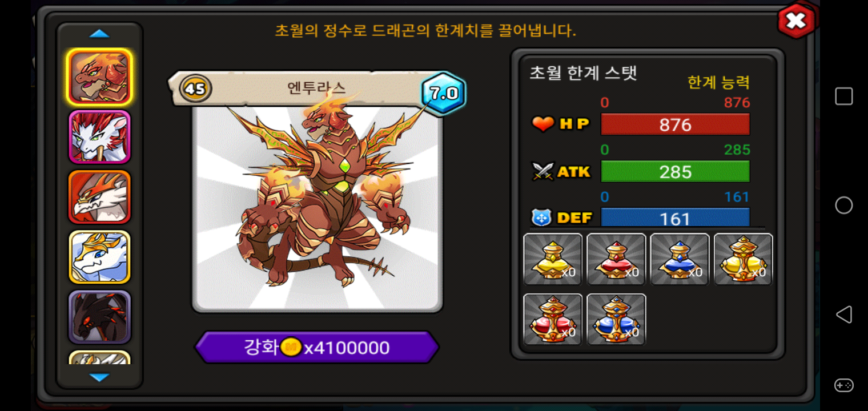The image size is (868, 411).
Task: Expand dragon list upward with blue arrow
Action: click(x=99, y=34)
